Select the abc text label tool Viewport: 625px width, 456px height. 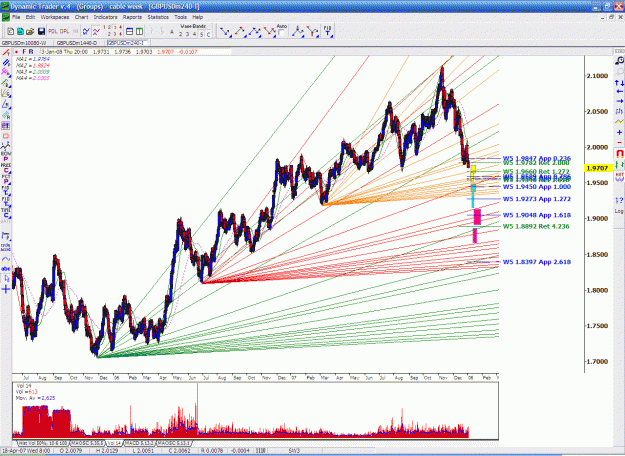coord(6,269)
